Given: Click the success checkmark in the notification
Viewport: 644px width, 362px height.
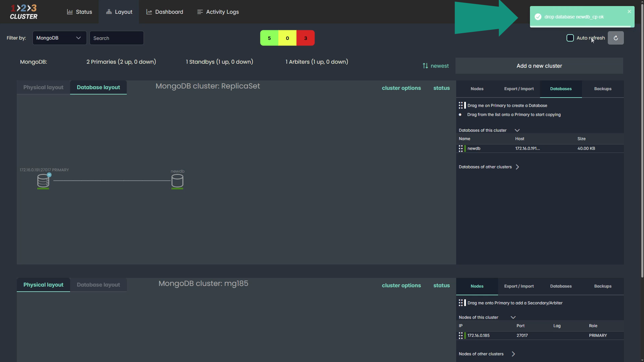Looking at the screenshot, I should click(538, 17).
